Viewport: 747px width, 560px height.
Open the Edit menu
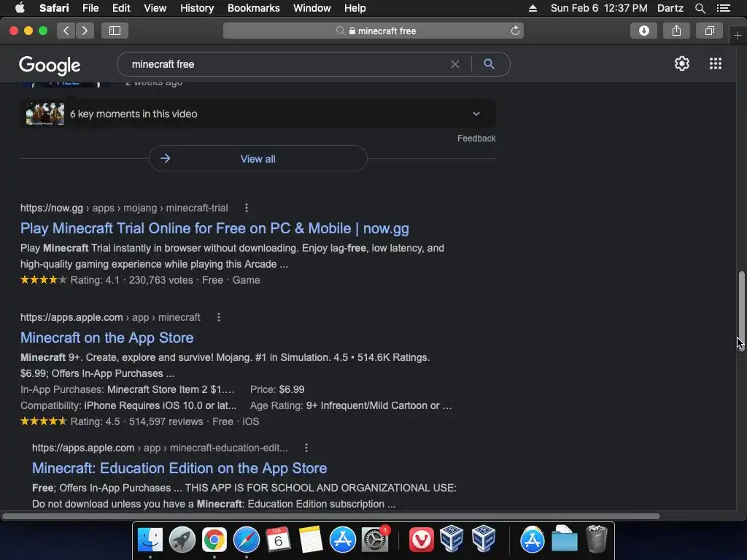tap(121, 8)
